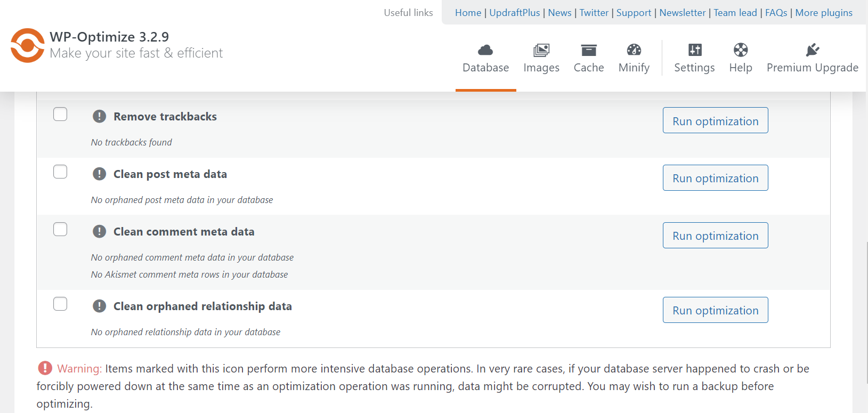Viewport: 868px width, 413px height.
Task: Open the Images tab icon
Action: coord(541,50)
